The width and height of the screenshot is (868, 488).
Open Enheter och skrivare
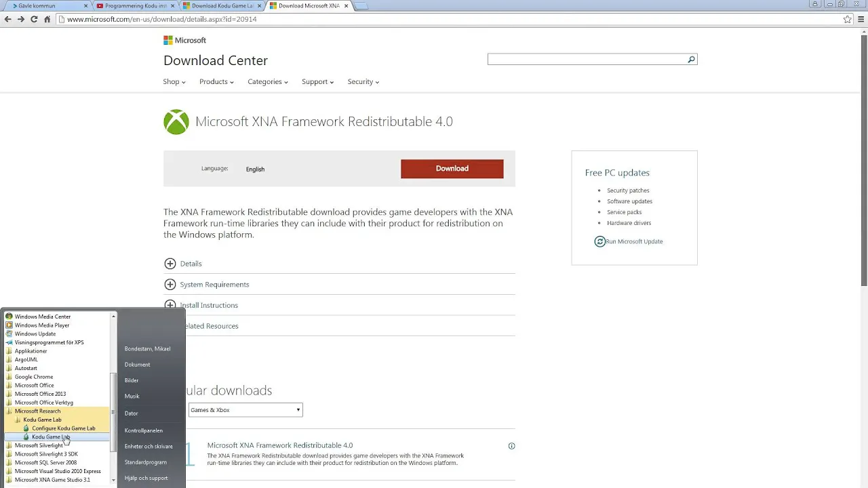149,447
